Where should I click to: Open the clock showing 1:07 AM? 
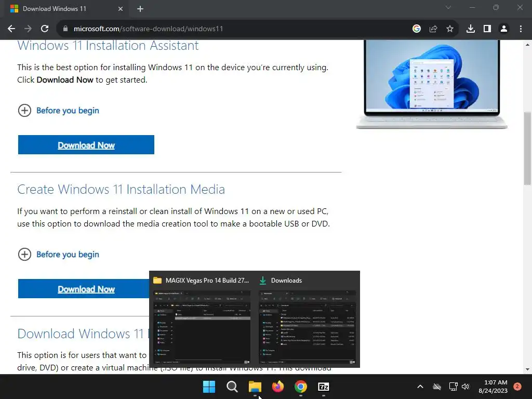[x=493, y=387]
